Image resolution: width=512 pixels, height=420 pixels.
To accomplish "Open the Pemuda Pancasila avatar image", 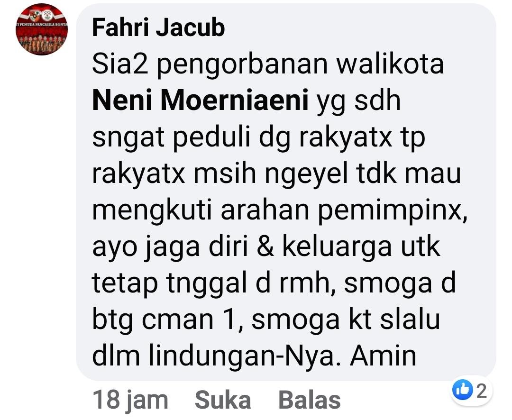I will 41,29.
